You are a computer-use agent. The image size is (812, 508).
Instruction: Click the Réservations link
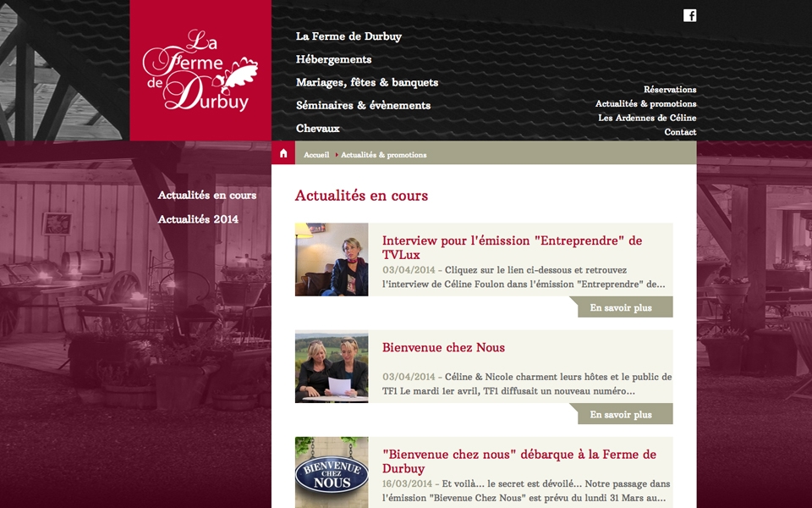click(670, 89)
